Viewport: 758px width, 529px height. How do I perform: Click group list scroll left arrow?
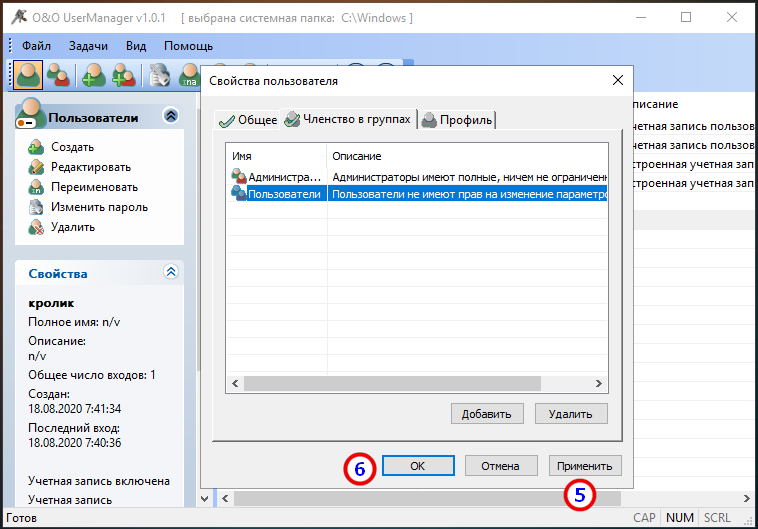[x=235, y=383]
